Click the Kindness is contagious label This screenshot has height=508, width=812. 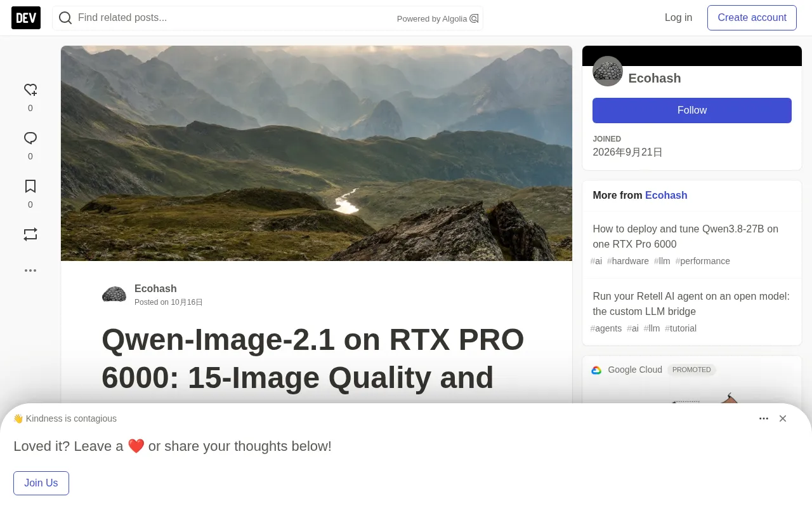click(65, 418)
